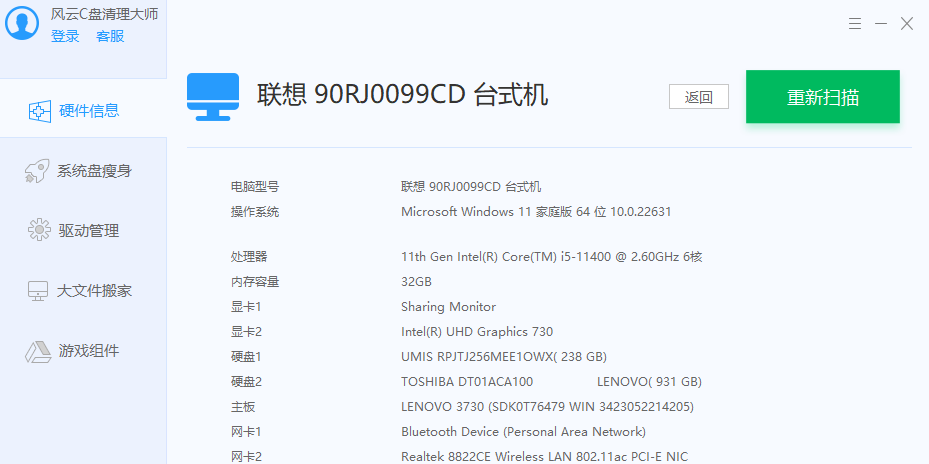929x464 pixels.
Task: Switch to the 系统盘瘦身 tab label
Action: click(94, 171)
